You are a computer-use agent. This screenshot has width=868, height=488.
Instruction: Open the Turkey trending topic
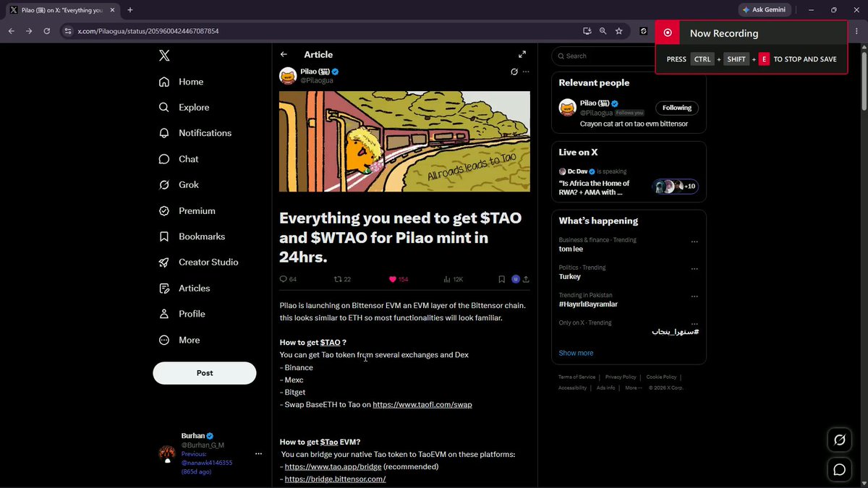569,277
